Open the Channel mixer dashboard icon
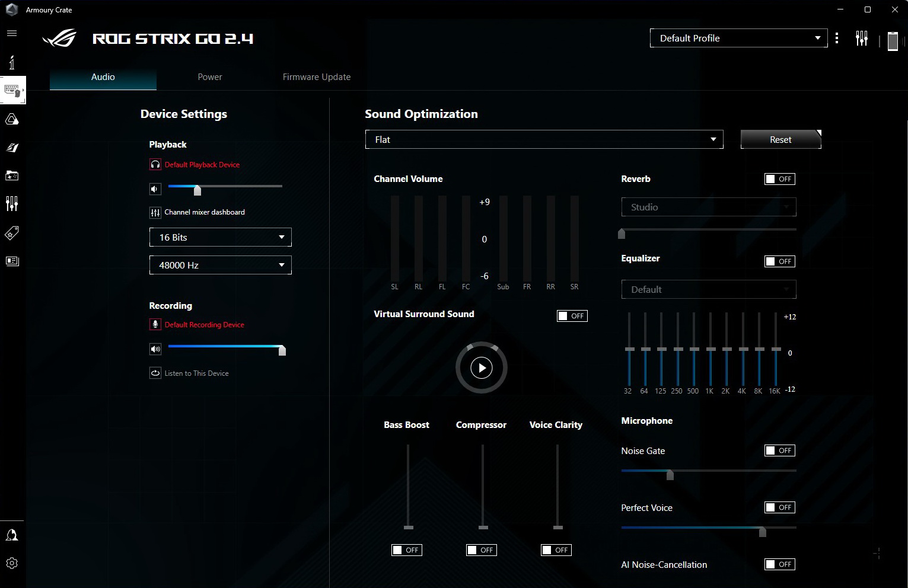Image resolution: width=908 pixels, height=588 pixels. tap(155, 212)
